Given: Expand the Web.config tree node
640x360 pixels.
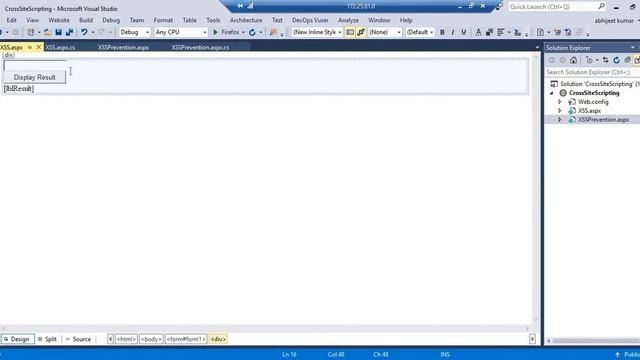Looking at the screenshot, I should (x=560, y=102).
